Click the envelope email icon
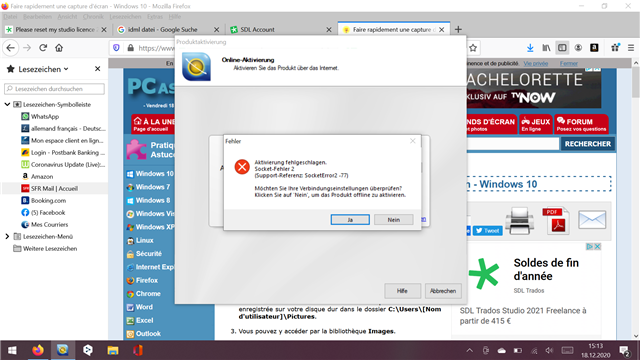Screen dimensions: 640x360 [x=592, y=220]
